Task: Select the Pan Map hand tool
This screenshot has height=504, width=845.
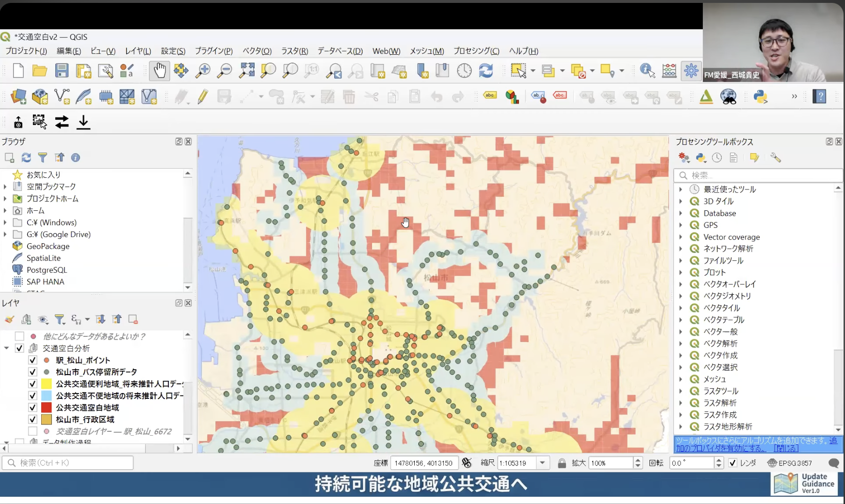Action: (160, 71)
